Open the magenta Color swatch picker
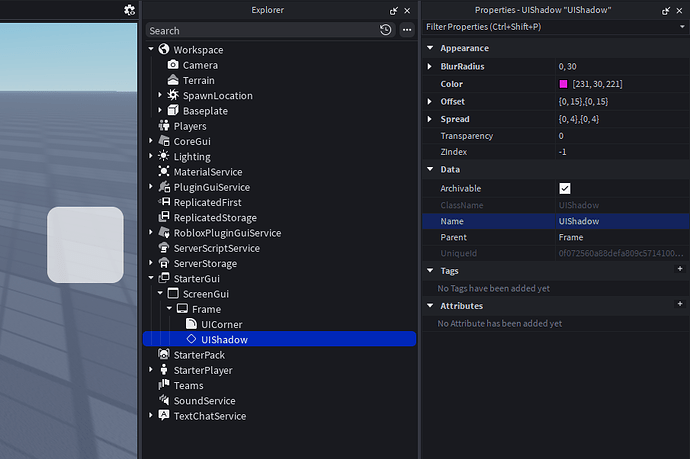 pos(563,84)
